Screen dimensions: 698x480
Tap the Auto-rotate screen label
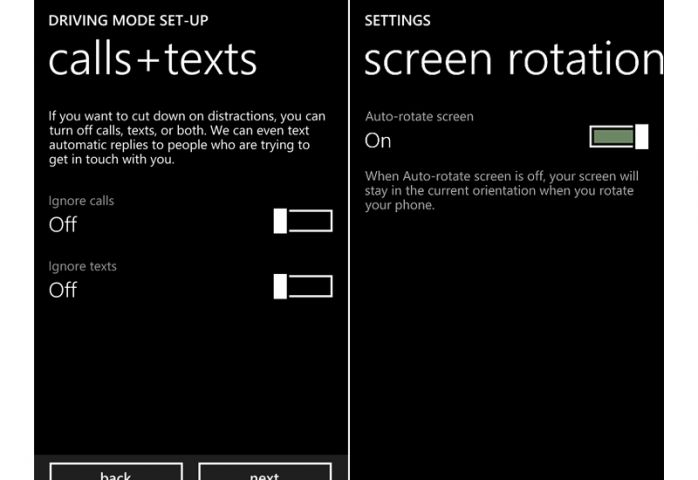click(419, 117)
